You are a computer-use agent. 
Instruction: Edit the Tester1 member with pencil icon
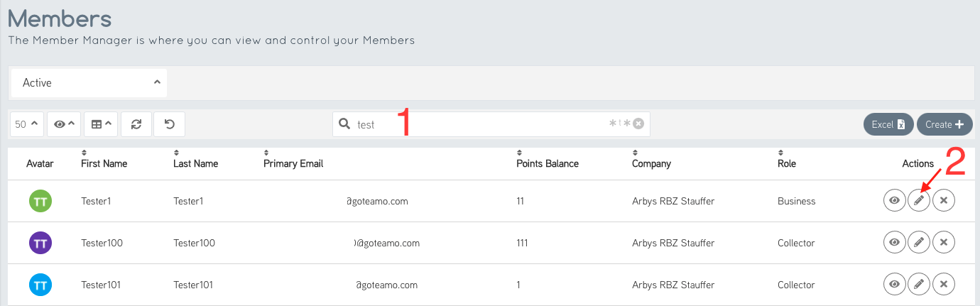point(919,201)
